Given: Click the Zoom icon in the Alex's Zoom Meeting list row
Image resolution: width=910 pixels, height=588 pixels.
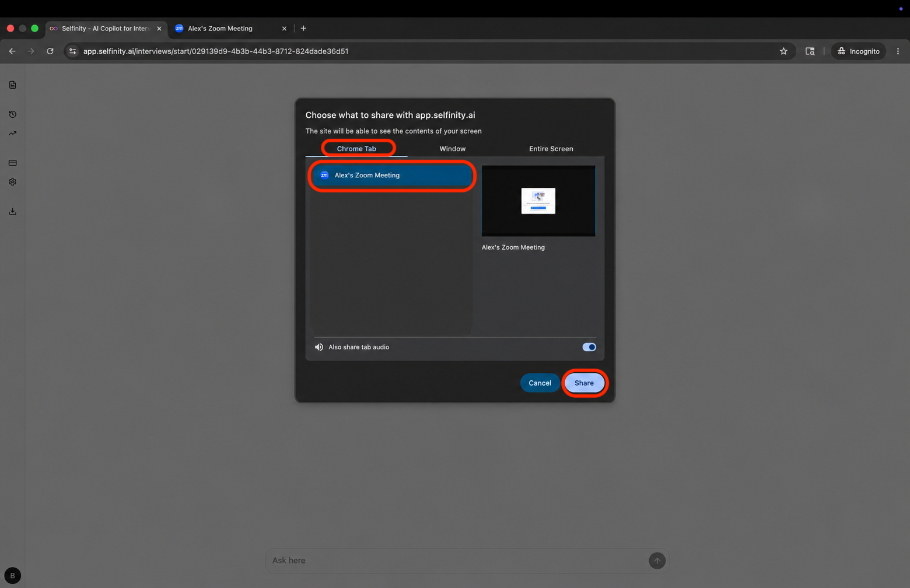Looking at the screenshot, I should 324,175.
